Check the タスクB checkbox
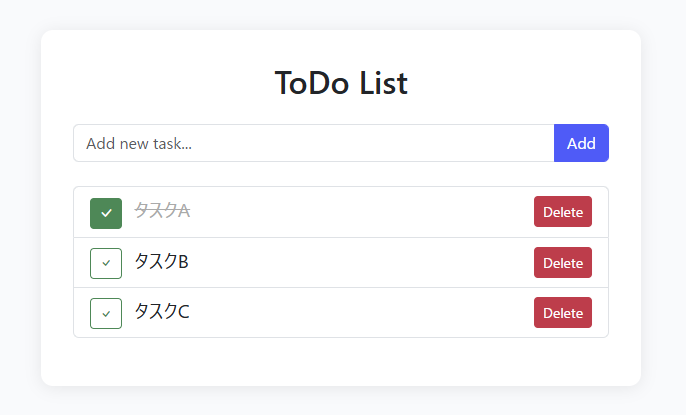The image size is (686, 415). point(106,263)
